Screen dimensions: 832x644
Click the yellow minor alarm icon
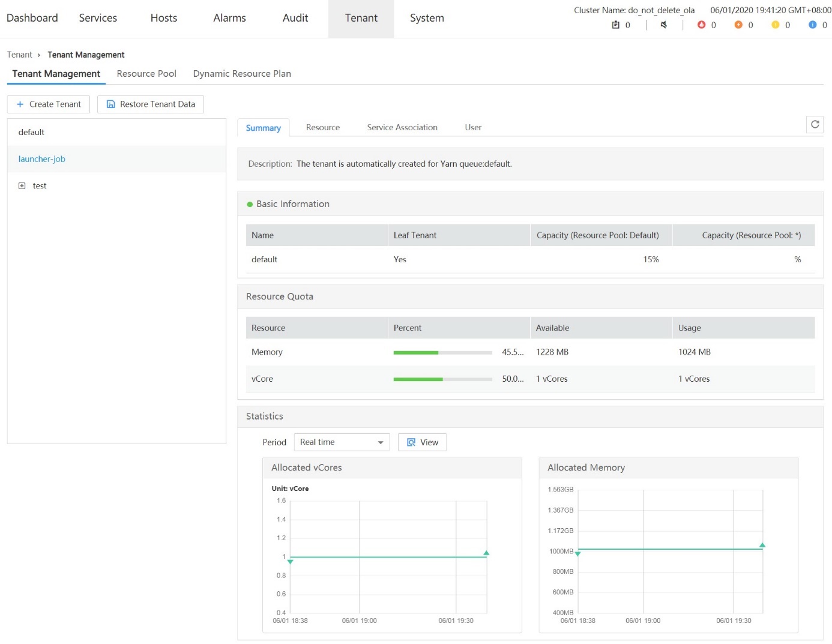pos(776,25)
